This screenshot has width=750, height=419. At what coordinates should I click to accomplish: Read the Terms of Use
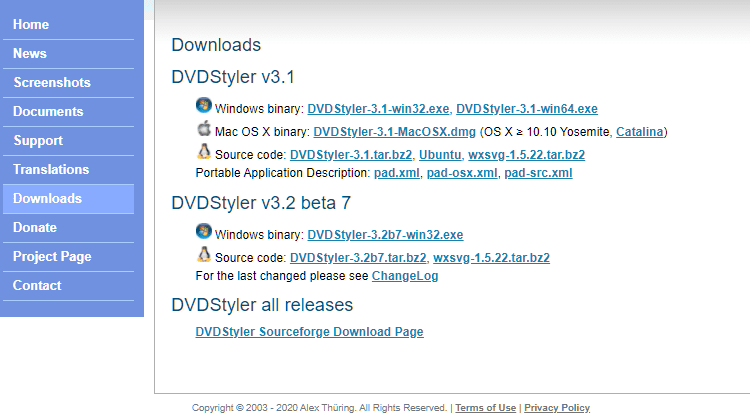pos(485,408)
